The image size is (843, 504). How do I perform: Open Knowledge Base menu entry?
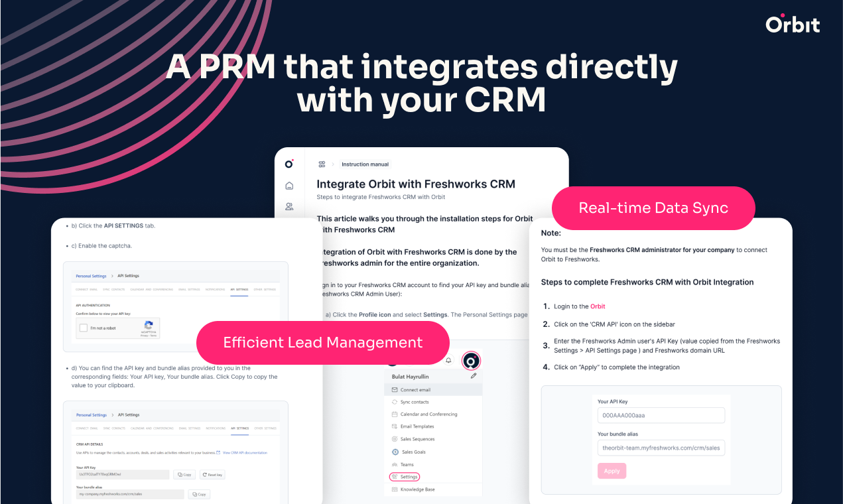[433, 489]
